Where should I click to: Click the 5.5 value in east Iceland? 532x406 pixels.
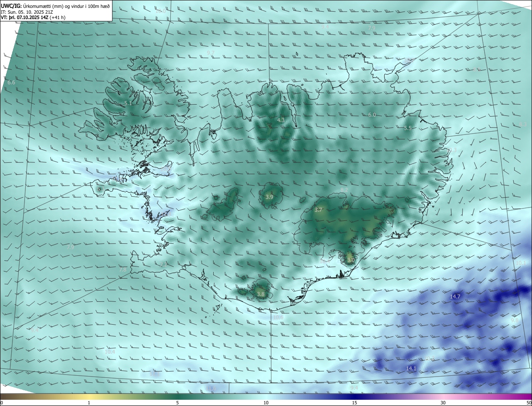tap(408, 128)
